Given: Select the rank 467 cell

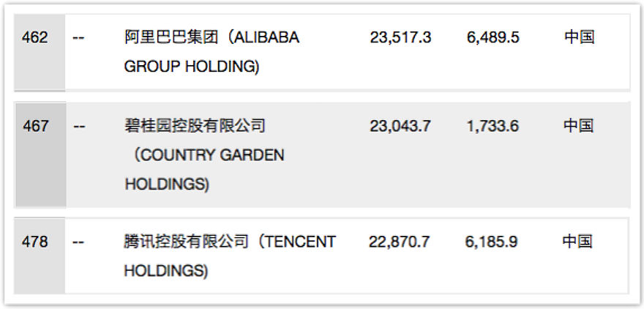Looking at the screenshot, I should [x=36, y=126].
